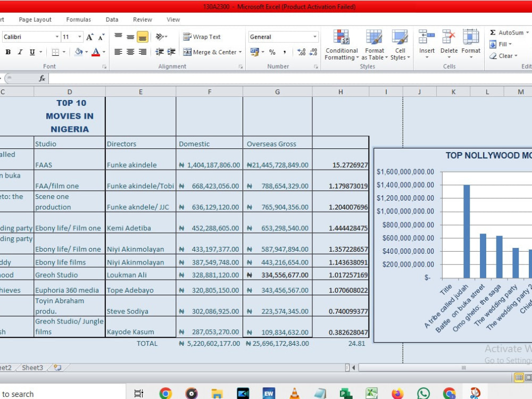Switch to Sheet3 worksheet tab
This screenshot has height=399, width=532.
32,368
